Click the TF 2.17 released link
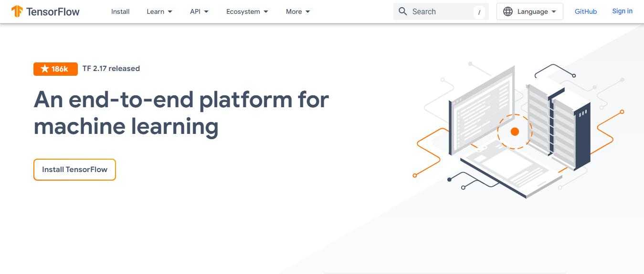Image resolution: width=644 pixels, height=274 pixels. 111,69
